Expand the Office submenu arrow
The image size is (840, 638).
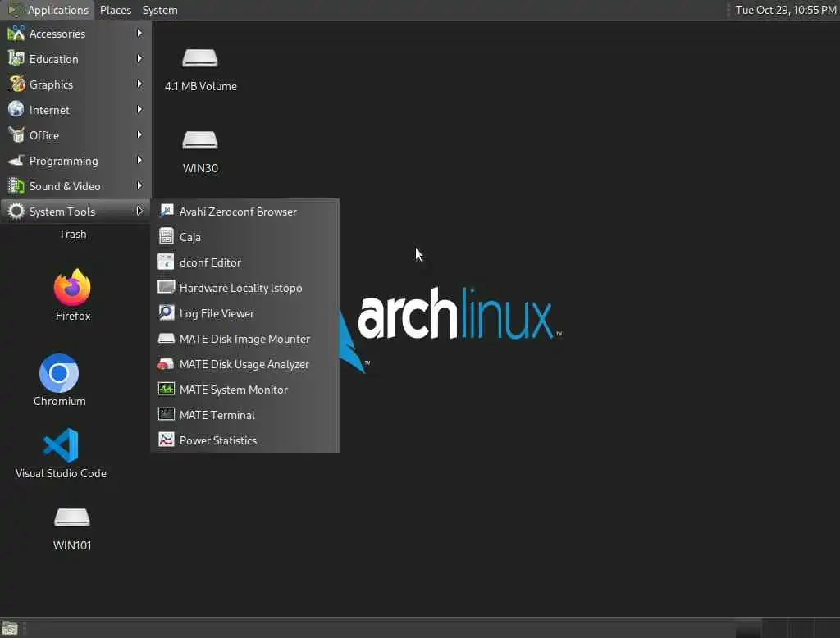[139, 135]
